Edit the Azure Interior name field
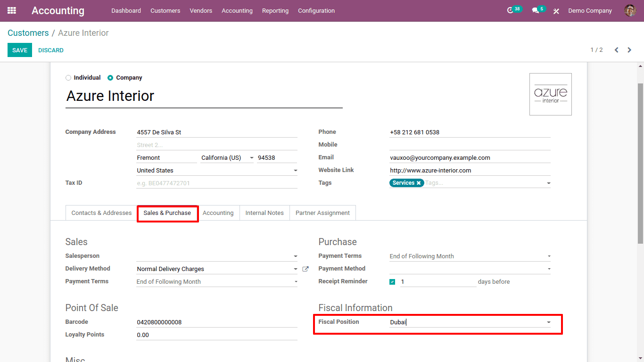The width and height of the screenshot is (644, 362). [204, 96]
